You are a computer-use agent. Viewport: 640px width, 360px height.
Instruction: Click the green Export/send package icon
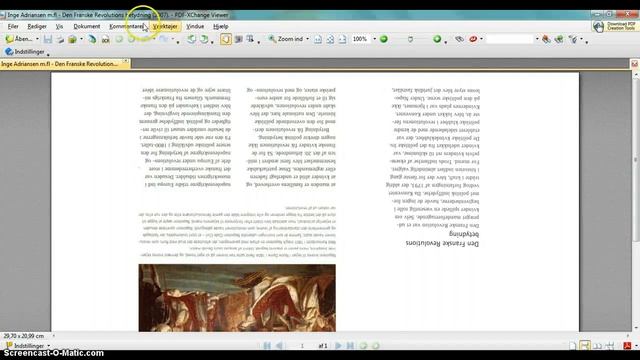72,39
